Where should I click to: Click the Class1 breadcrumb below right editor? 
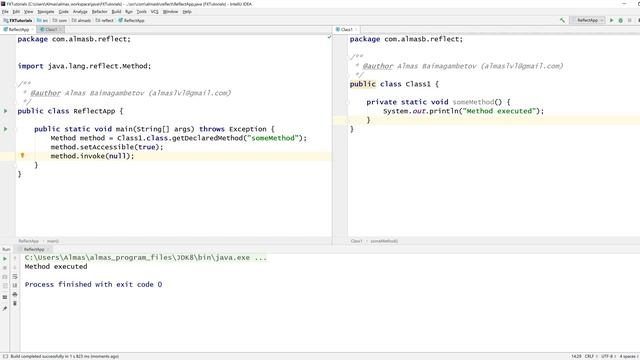pyautogui.click(x=356, y=241)
